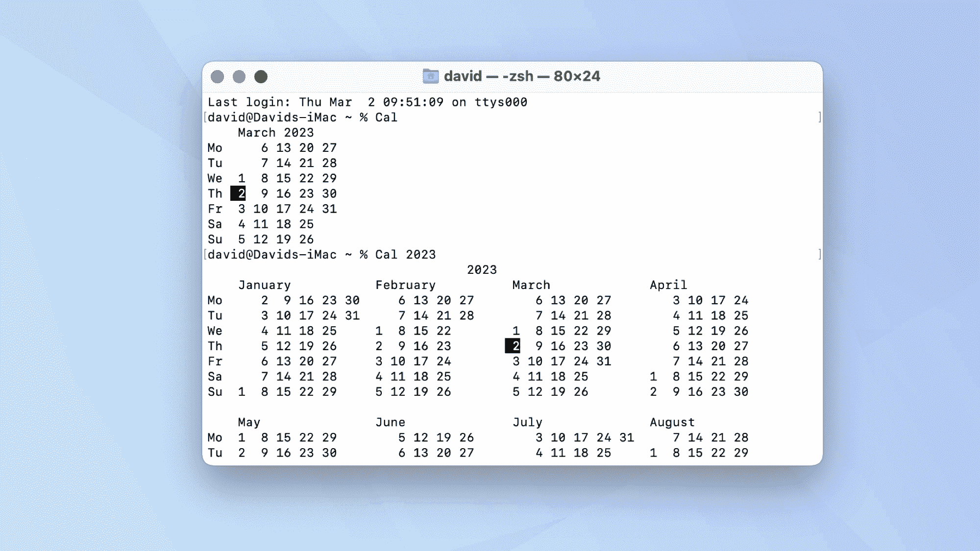Click day 1 in April's Saturday row
This screenshot has height=551, width=980.
click(x=654, y=377)
